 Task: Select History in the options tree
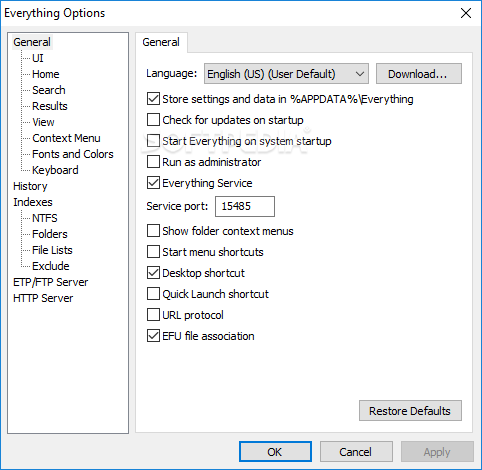coord(30,186)
